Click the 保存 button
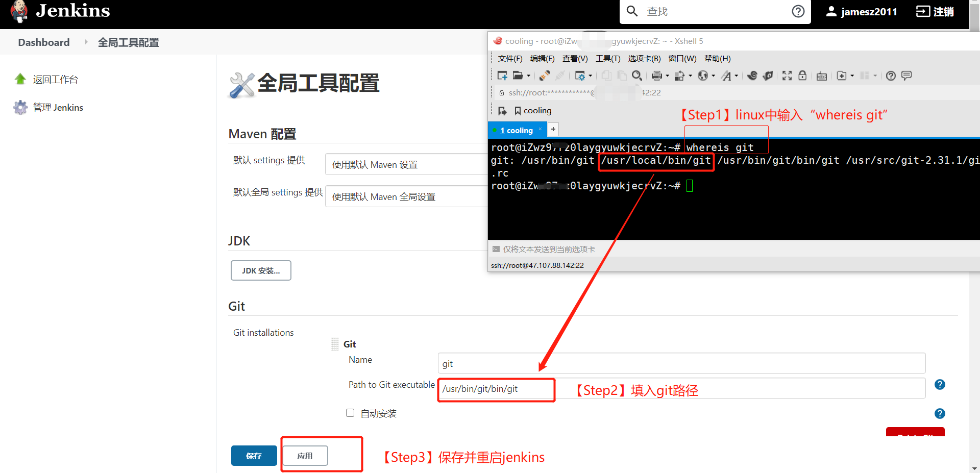 pyautogui.click(x=254, y=456)
